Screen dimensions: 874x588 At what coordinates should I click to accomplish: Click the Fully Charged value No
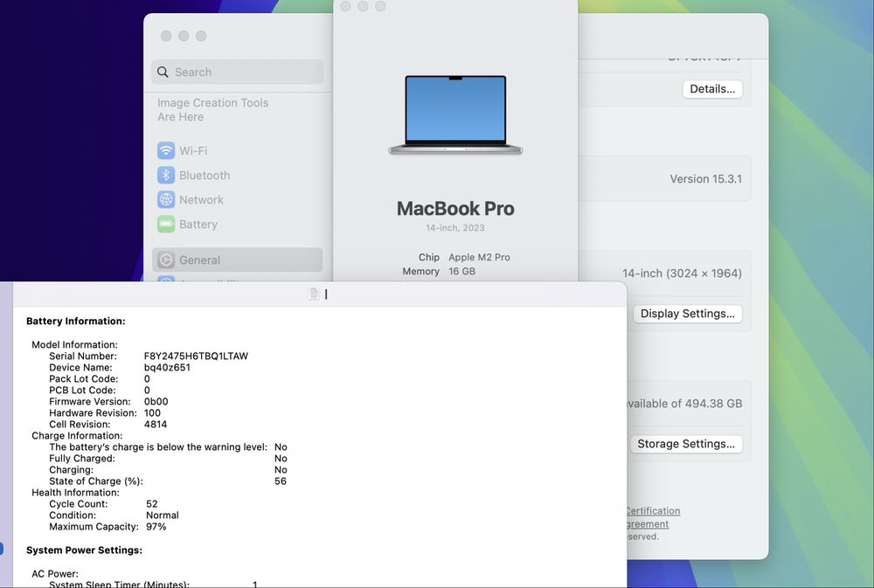(281, 459)
